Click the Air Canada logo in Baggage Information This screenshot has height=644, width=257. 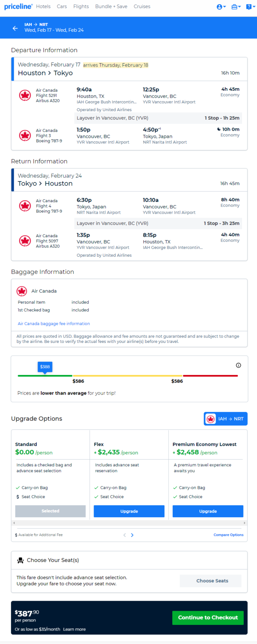click(x=22, y=291)
